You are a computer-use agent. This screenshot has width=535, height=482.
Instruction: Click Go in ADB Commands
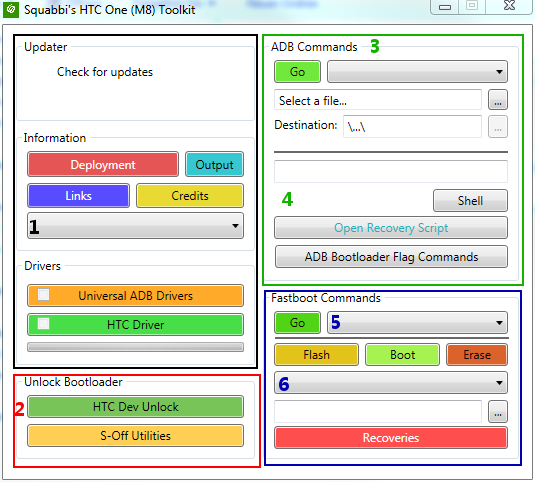pos(297,72)
